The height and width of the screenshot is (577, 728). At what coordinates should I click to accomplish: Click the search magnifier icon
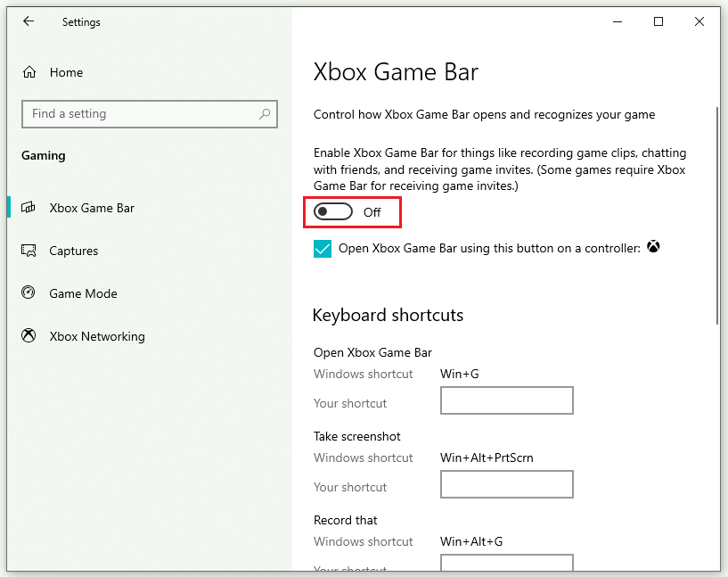point(265,114)
